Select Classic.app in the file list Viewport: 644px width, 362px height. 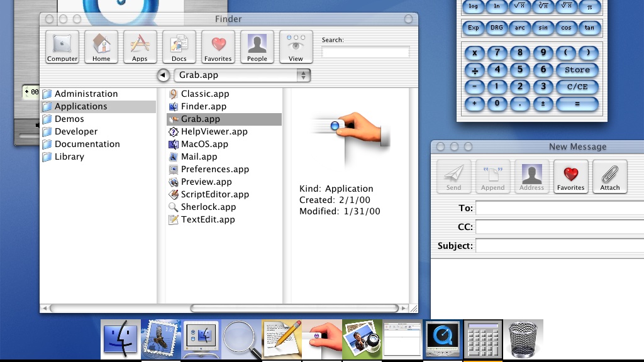225,94
